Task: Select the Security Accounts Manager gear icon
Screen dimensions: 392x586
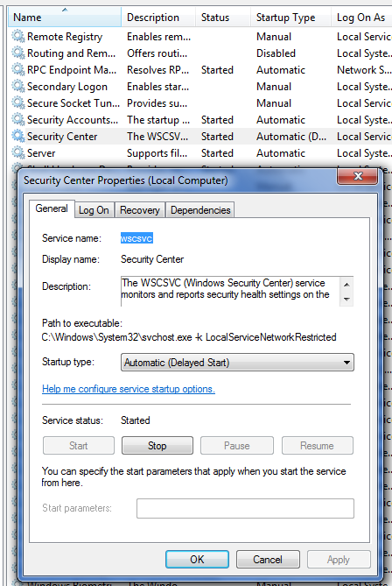Action: (x=17, y=120)
